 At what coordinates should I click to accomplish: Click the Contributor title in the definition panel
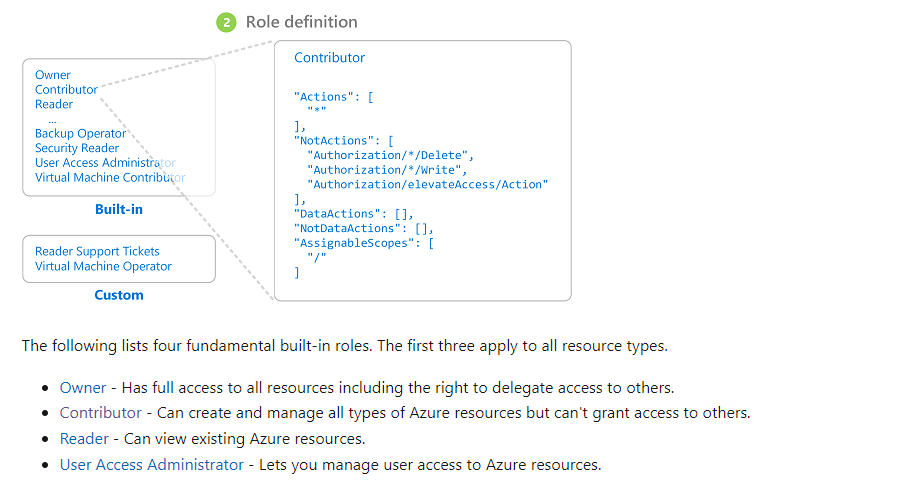pyautogui.click(x=329, y=57)
